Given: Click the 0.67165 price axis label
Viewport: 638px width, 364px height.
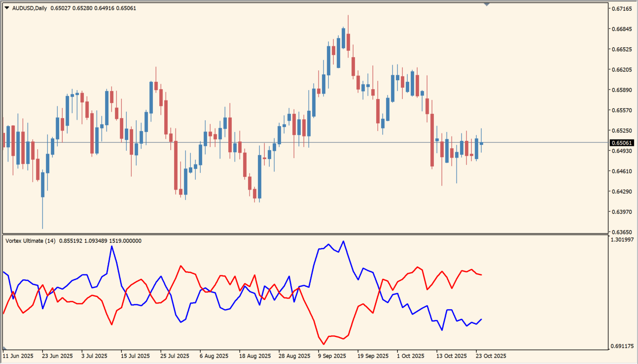Looking at the screenshot, I should (622, 9).
